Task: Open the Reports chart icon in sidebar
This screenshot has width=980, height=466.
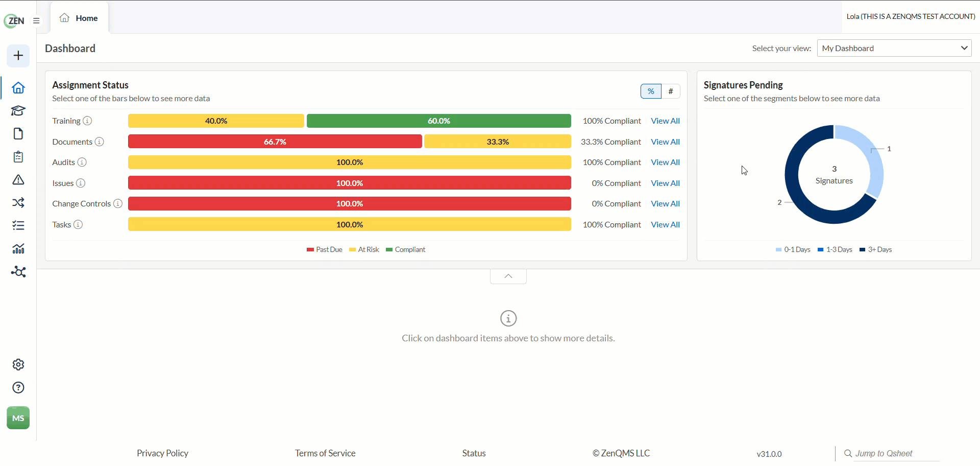Action: point(18,249)
